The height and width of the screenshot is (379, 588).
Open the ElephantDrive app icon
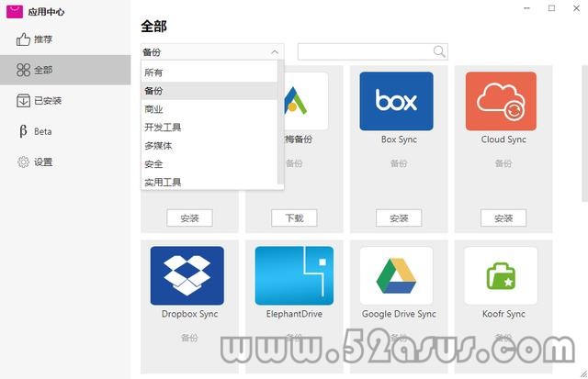pyautogui.click(x=294, y=275)
